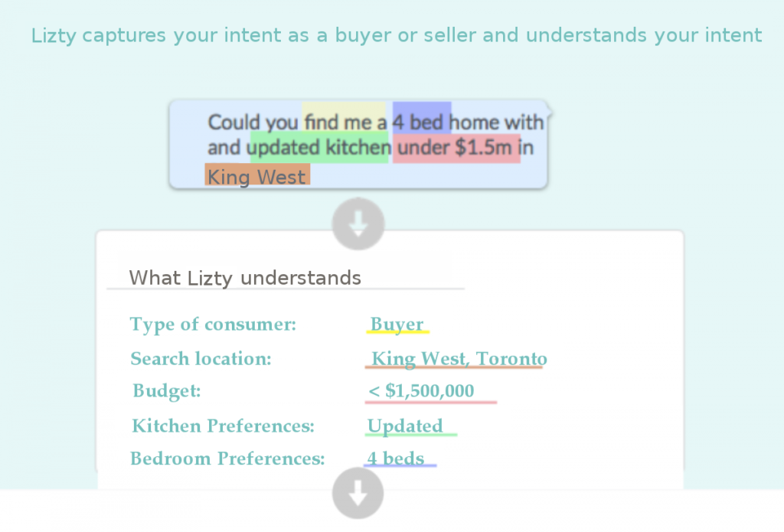
Task: Select the yellow highlighted "find me a" phrase
Action: [345, 122]
